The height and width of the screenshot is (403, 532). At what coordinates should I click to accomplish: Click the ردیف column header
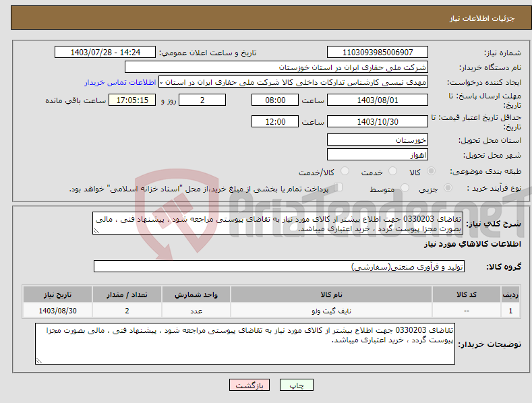click(510, 294)
